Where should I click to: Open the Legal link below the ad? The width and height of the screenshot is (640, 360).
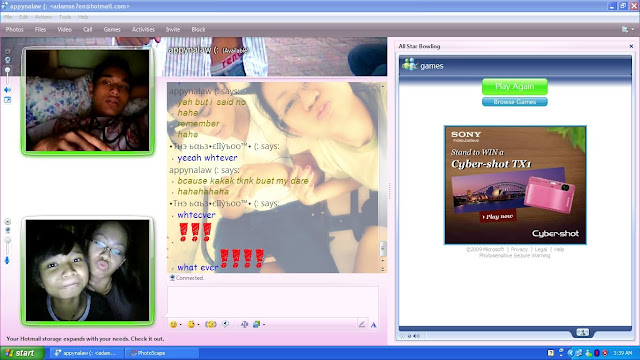pos(540,249)
